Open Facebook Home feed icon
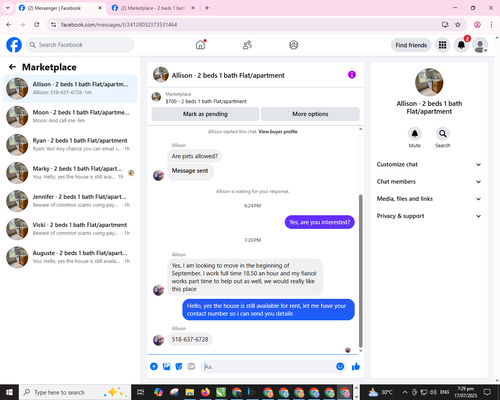Viewport: 500px width, 400px height. pyautogui.click(x=200, y=45)
